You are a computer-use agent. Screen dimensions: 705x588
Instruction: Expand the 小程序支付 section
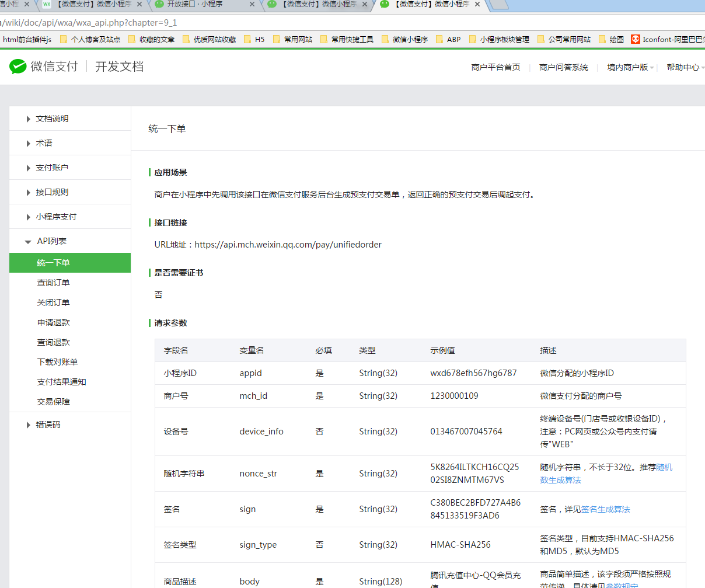click(70, 217)
